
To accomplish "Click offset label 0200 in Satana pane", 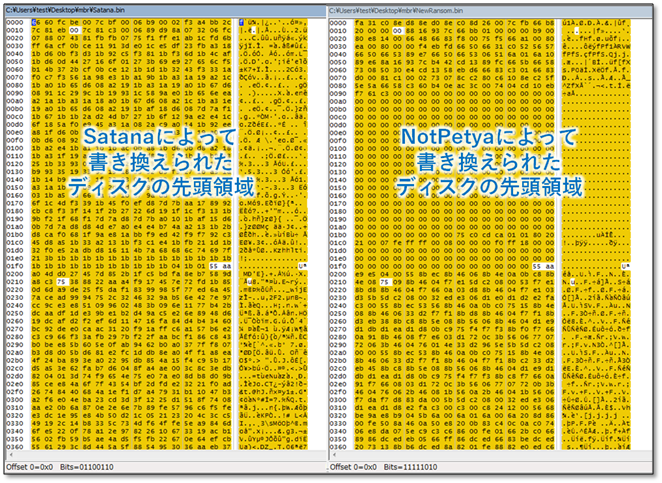I will point(14,275).
